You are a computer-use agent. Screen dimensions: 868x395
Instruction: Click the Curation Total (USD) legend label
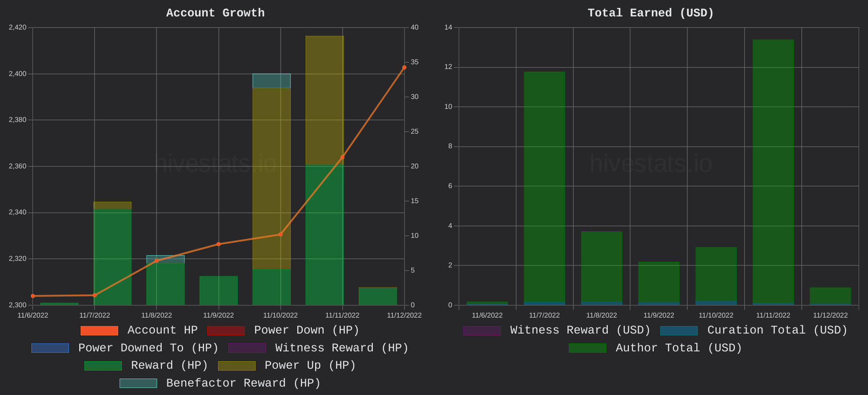(777, 330)
